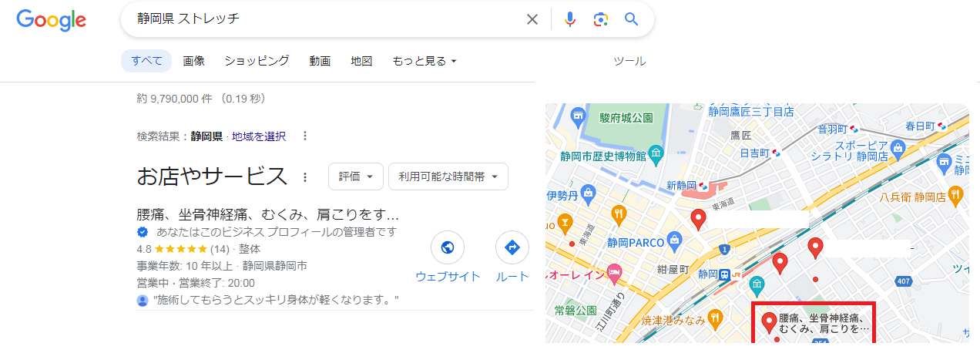Open the もっと見る dropdown menu
The height and width of the screenshot is (353, 980).
click(424, 61)
